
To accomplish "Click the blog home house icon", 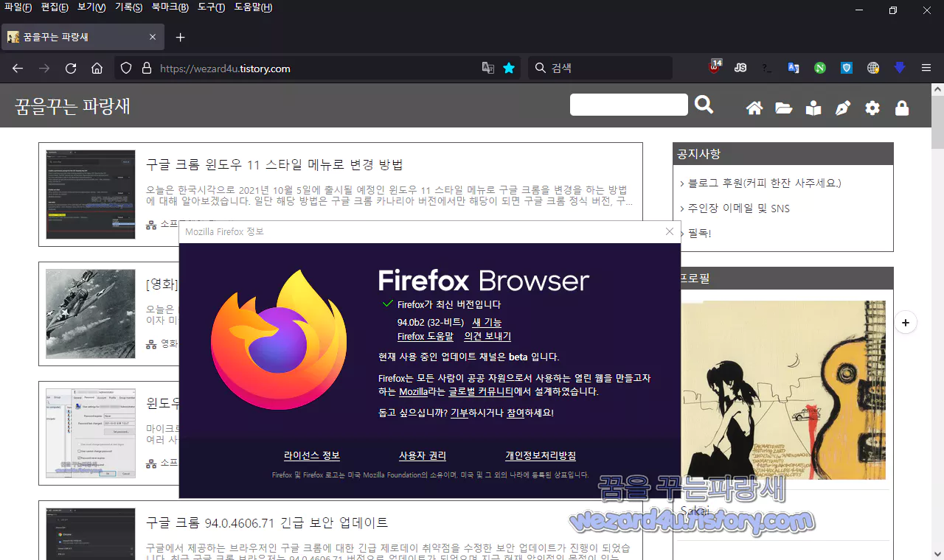I will (754, 108).
